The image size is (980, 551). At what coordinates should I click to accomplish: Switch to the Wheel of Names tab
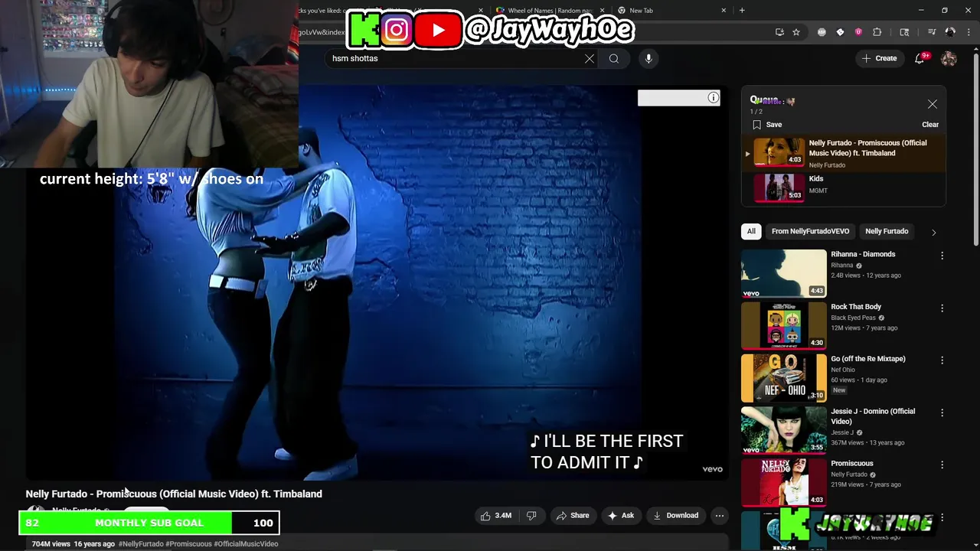click(x=548, y=11)
